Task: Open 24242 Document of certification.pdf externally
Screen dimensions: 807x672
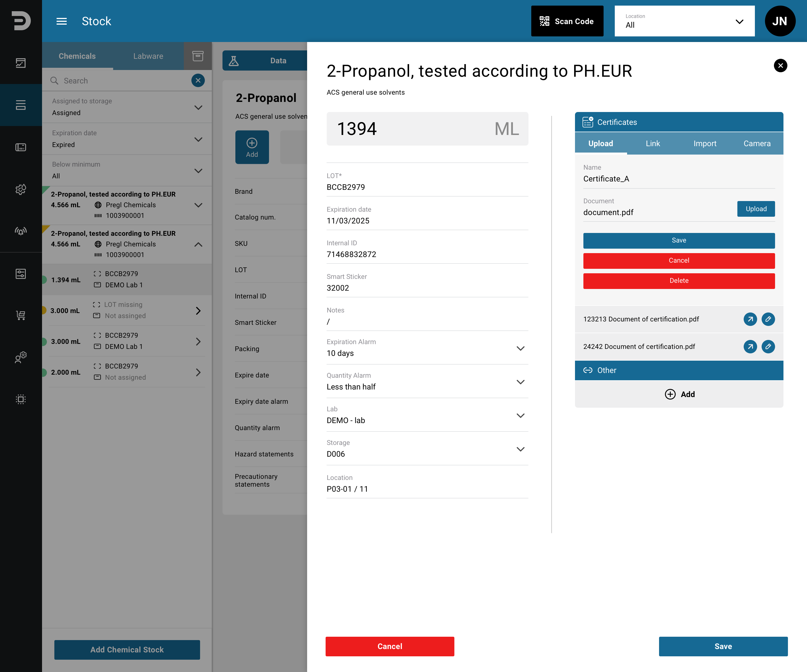Action: pos(750,347)
